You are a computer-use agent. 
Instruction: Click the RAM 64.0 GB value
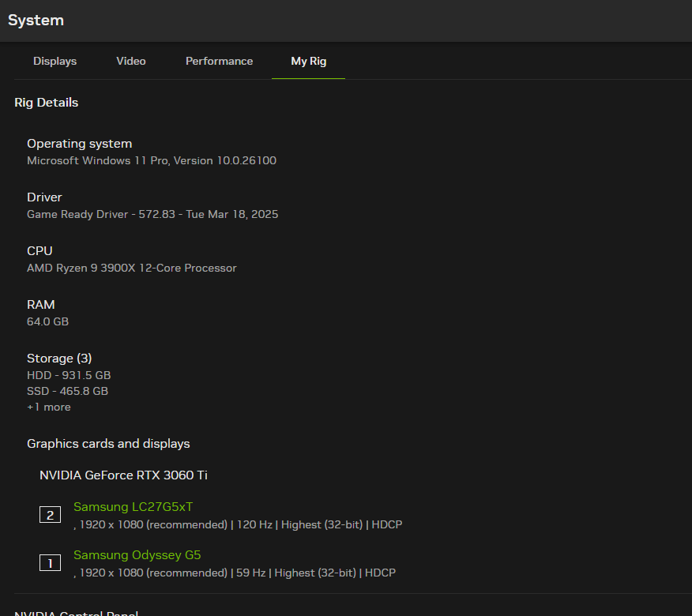[47, 321]
